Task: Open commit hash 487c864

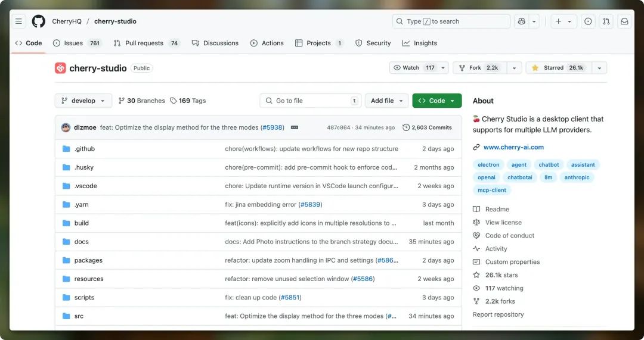Action: point(339,127)
